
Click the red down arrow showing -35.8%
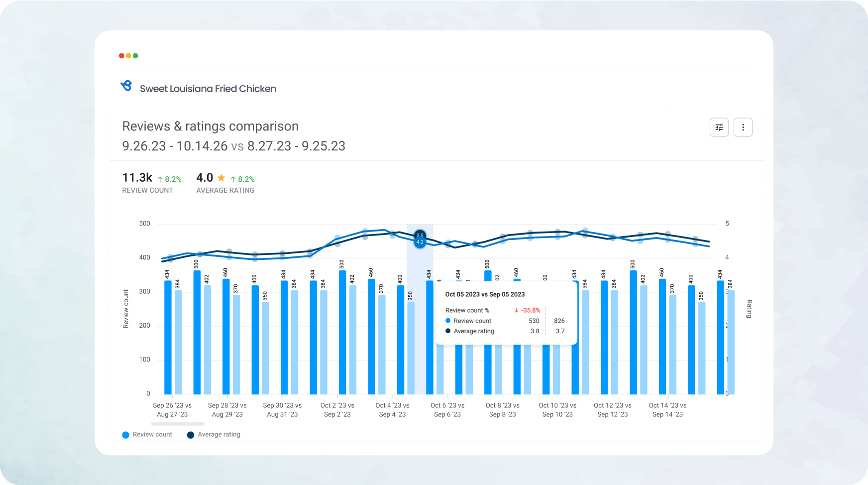click(x=517, y=310)
